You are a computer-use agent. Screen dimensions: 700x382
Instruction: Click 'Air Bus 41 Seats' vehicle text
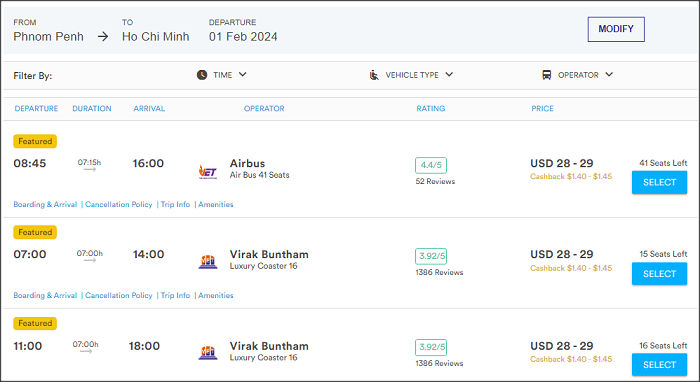click(259, 175)
